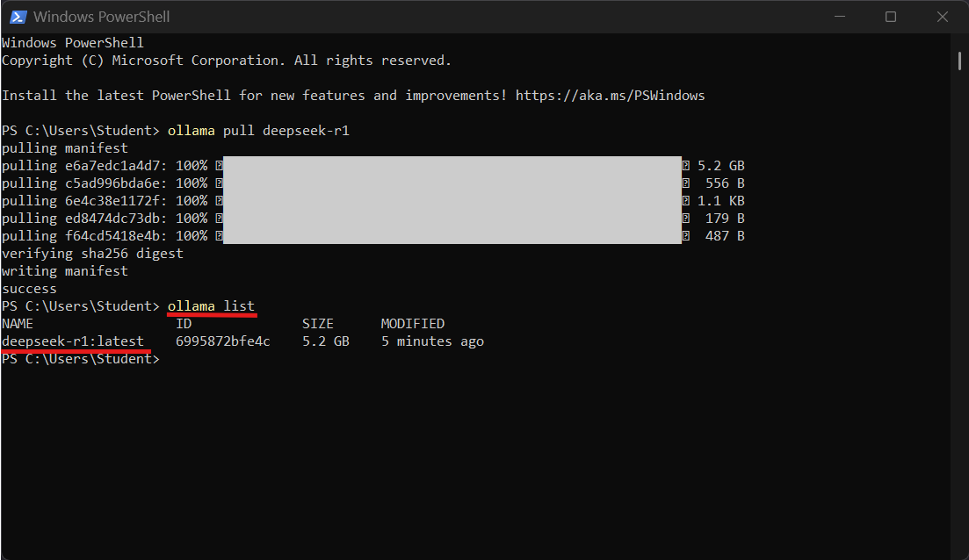This screenshot has width=969, height=560.
Task: Click the Copyright Microsoft Corporation line
Action: pos(226,61)
